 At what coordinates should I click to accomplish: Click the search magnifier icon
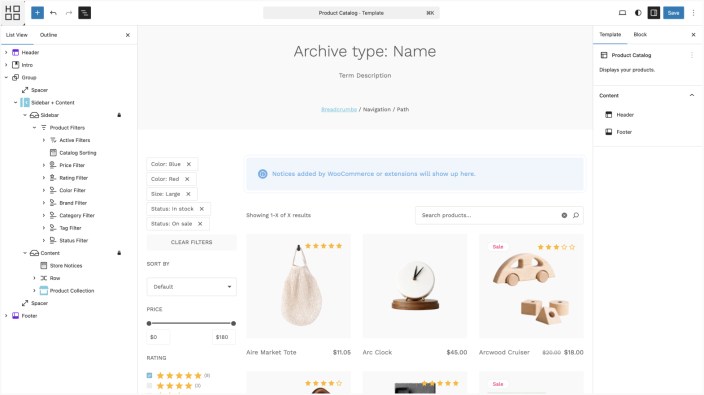(576, 215)
